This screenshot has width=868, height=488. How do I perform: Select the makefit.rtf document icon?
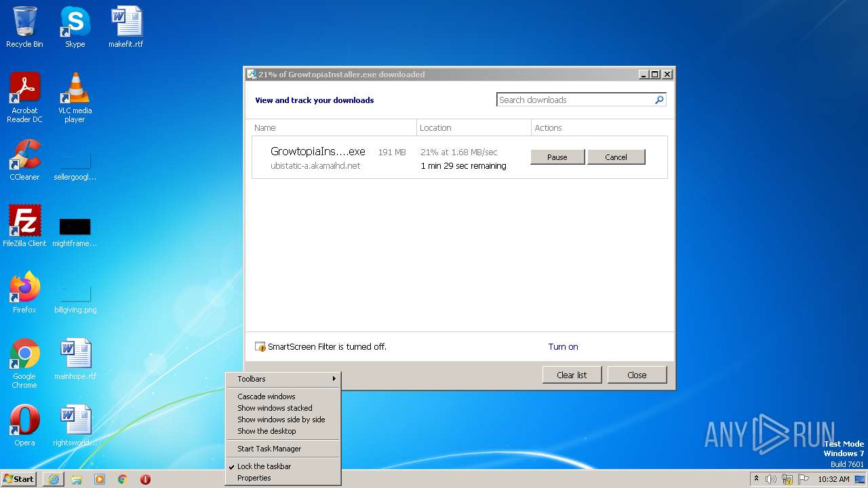[125, 27]
